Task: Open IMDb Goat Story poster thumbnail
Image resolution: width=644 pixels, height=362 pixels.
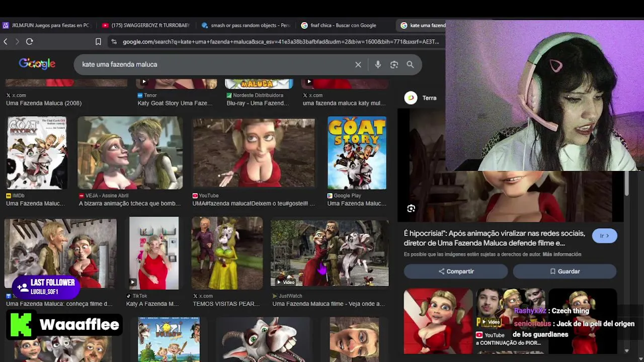Action: point(37,153)
